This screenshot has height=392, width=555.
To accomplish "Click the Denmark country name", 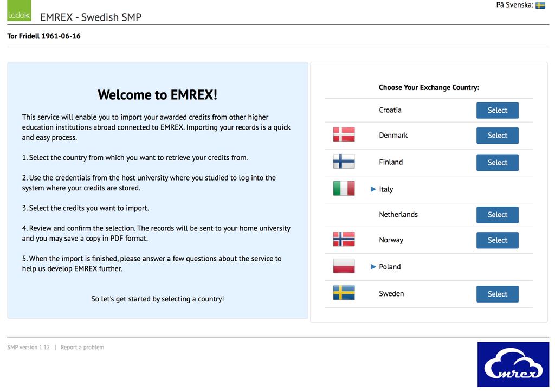I will (x=393, y=135).
